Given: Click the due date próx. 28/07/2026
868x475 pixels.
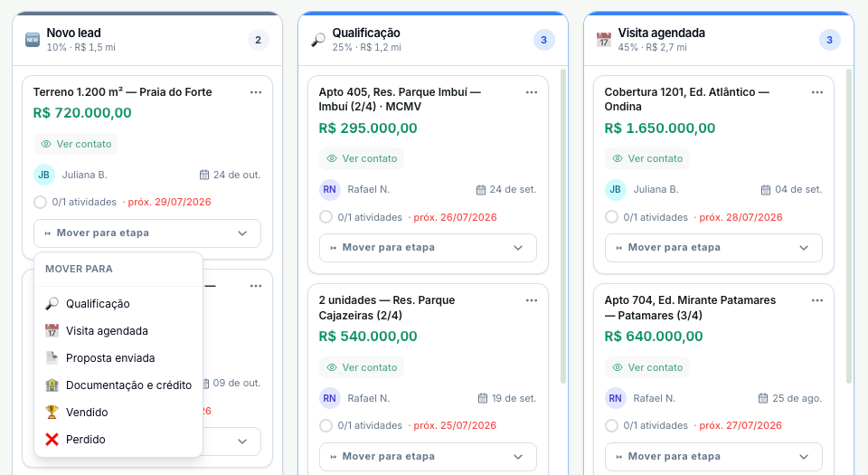Looking at the screenshot, I should tap(741, 217).
